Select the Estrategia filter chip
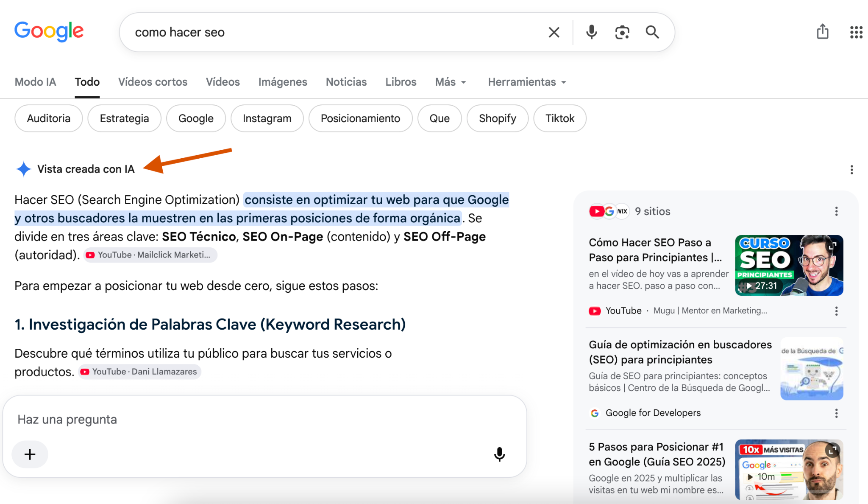Screen dimensions: 868x504 [124, 118]
